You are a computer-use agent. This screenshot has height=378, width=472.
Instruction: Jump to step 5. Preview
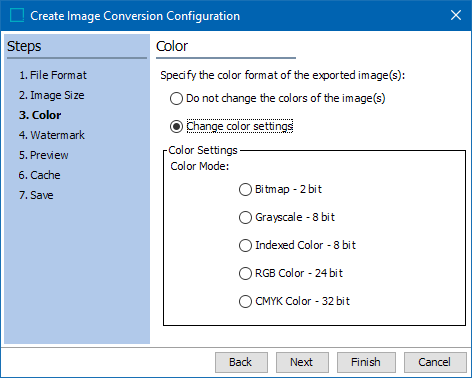point(43,155)
